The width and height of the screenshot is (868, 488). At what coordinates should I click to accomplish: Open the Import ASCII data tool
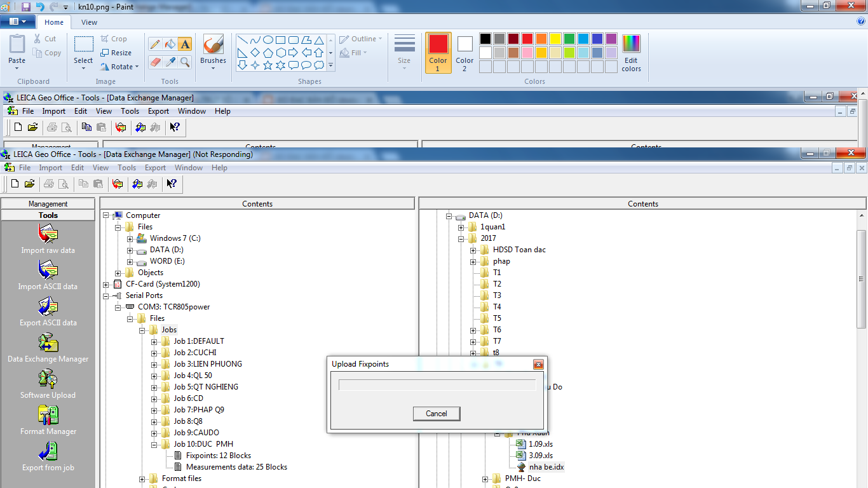(48, 275)
